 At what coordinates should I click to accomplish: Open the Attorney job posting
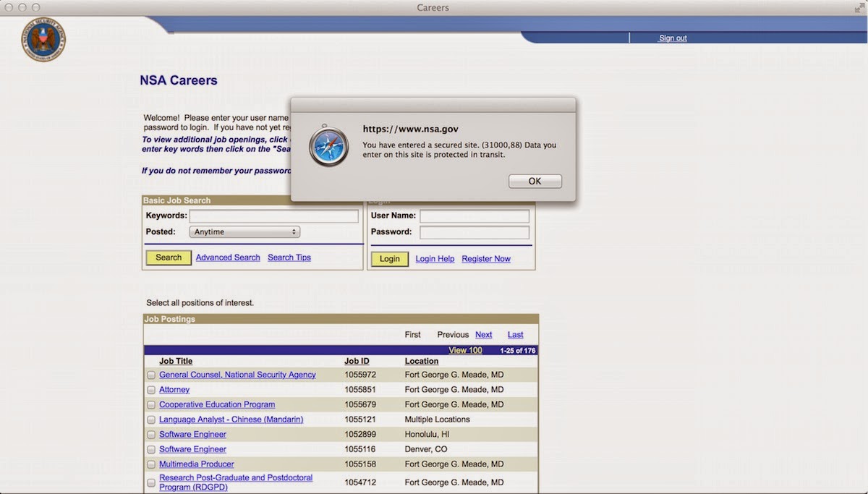pyautogui.click(x=174, y=390)
